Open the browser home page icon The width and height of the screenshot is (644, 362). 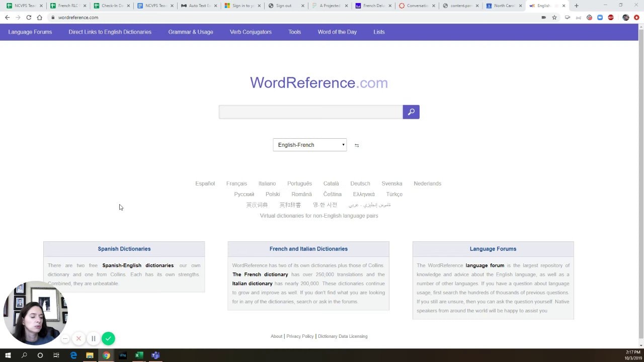click(39, 18)
